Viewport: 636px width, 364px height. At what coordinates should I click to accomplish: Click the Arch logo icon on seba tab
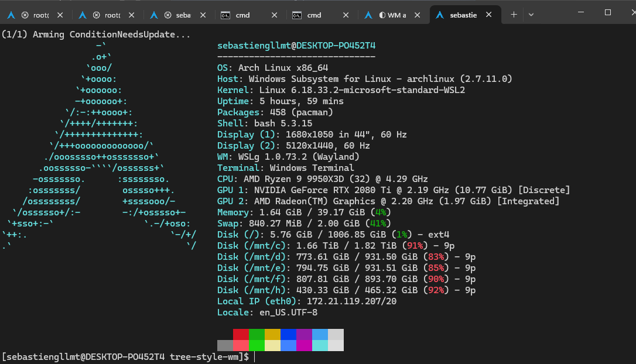click(153, 15)
